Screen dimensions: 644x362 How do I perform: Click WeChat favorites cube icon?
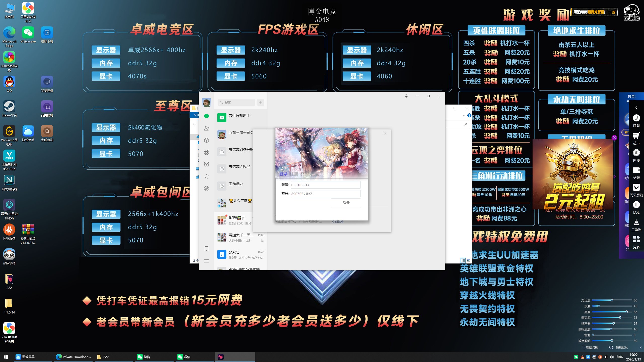(207, 140)
